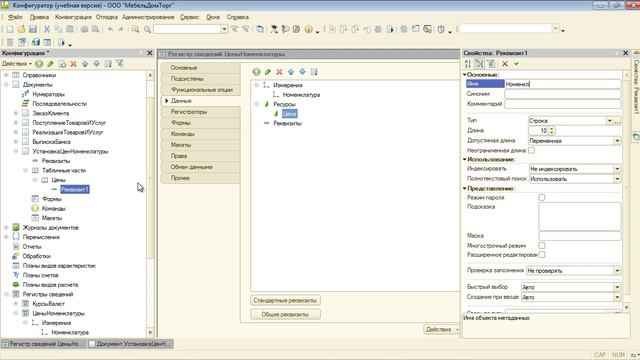Click the Комментарий input field
This screenshot has height=360, width=640.
[x=562, y=104]
